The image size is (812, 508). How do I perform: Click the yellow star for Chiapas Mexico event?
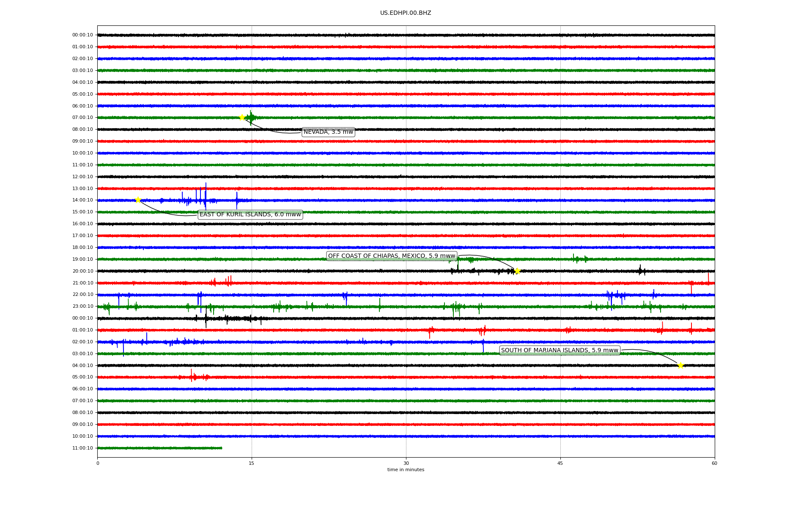click(517, 271)
